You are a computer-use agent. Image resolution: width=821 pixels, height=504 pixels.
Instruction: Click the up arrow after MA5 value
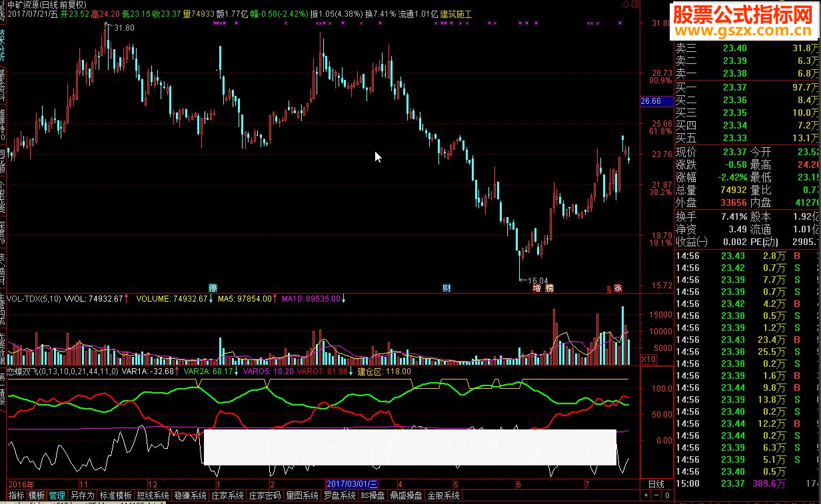point(275,299)
